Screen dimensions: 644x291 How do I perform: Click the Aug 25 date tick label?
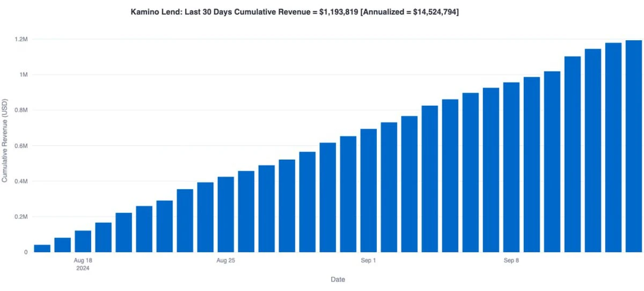225,261
